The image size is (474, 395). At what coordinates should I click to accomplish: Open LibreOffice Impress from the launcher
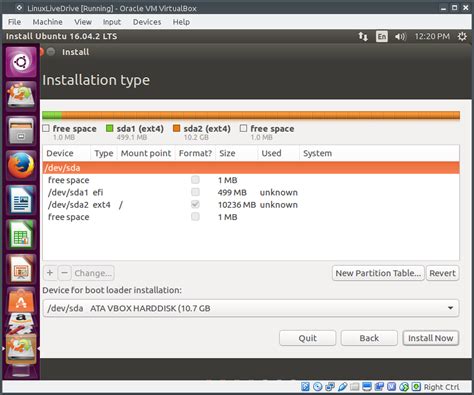tap(21, 269)
